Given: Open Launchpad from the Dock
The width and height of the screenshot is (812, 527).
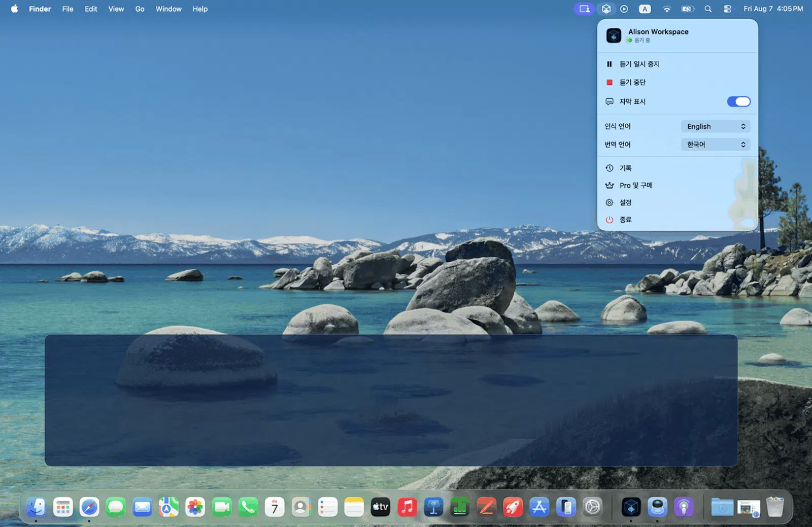Looking at the screenshot, I should 63,507.
